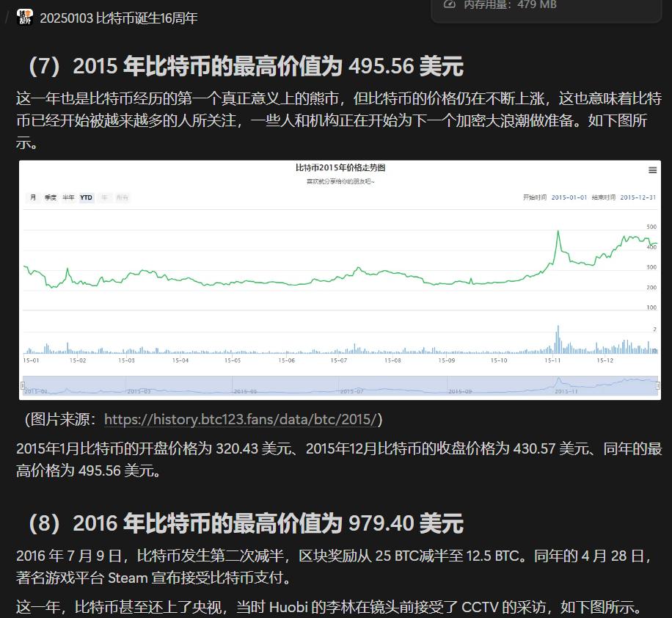Click the 比特币2015年价格走势图 chart title

pyautogui.click(x=340, y=168)
